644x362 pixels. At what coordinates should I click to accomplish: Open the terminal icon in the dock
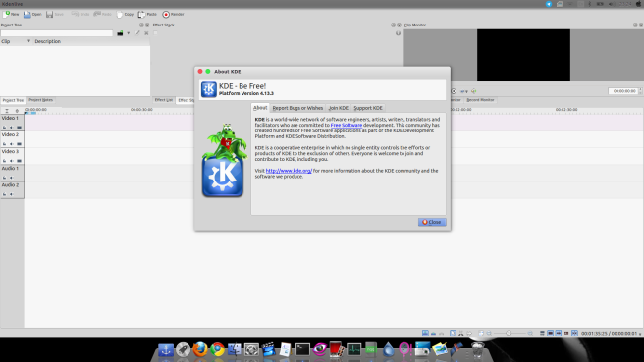click(302, 349)
